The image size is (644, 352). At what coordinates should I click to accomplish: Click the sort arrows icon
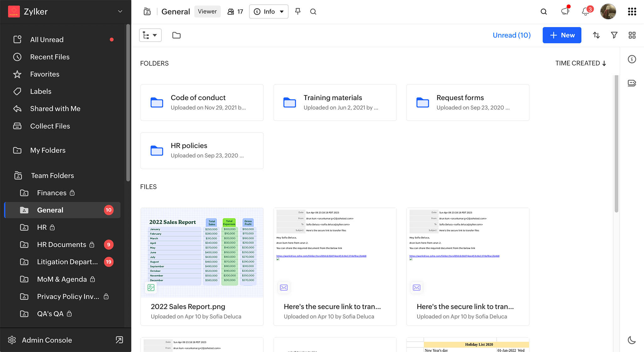[596, 35]
